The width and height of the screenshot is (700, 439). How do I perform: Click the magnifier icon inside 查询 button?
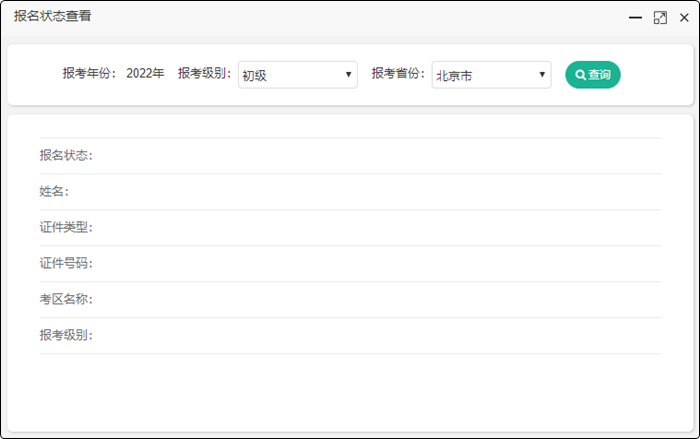pos(580,75)
